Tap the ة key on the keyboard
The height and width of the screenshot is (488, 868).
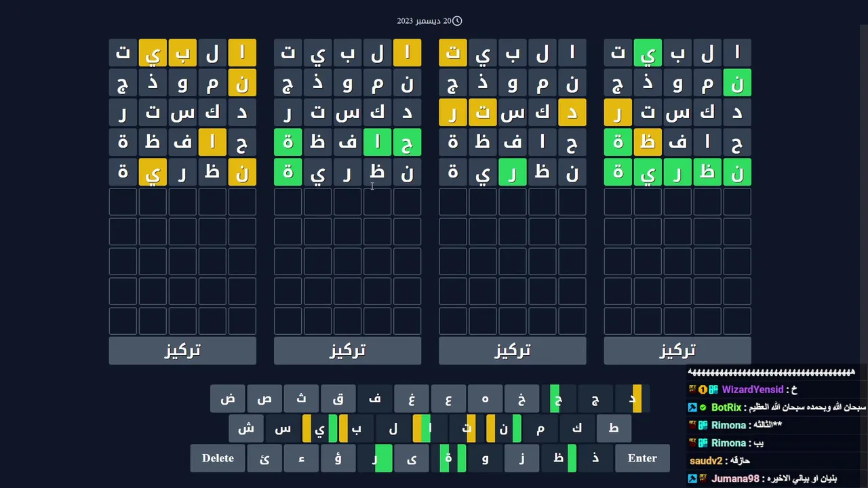click(448, 458)
